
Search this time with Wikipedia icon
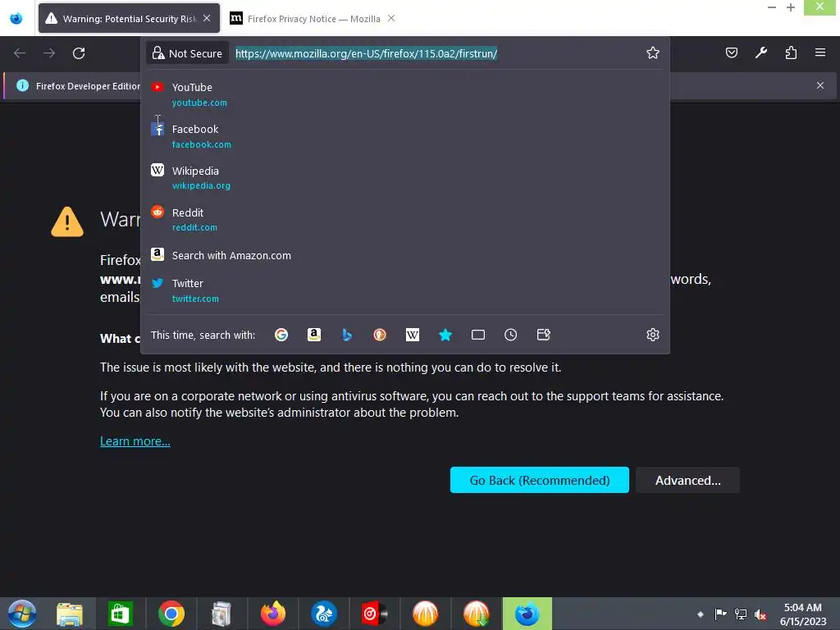413,335
